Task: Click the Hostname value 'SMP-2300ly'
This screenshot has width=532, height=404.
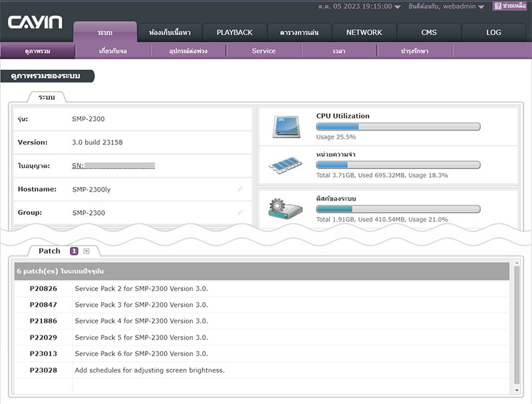Action: pyautogui.click(x=91, y=190)
